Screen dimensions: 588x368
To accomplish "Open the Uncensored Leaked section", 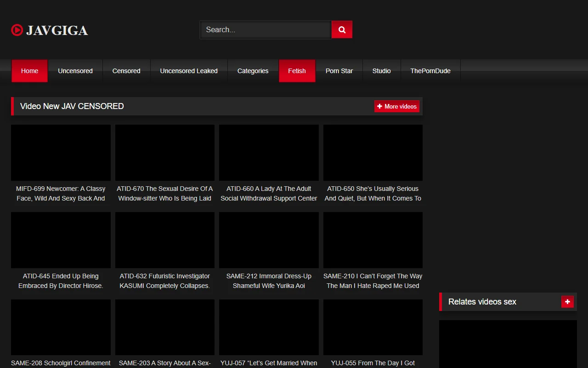I will [188, 71].
